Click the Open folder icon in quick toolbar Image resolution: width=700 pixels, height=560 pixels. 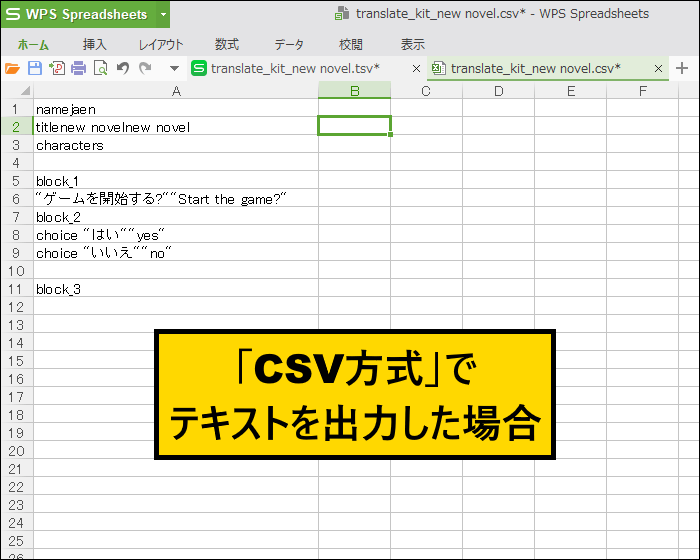pos(12,68)
